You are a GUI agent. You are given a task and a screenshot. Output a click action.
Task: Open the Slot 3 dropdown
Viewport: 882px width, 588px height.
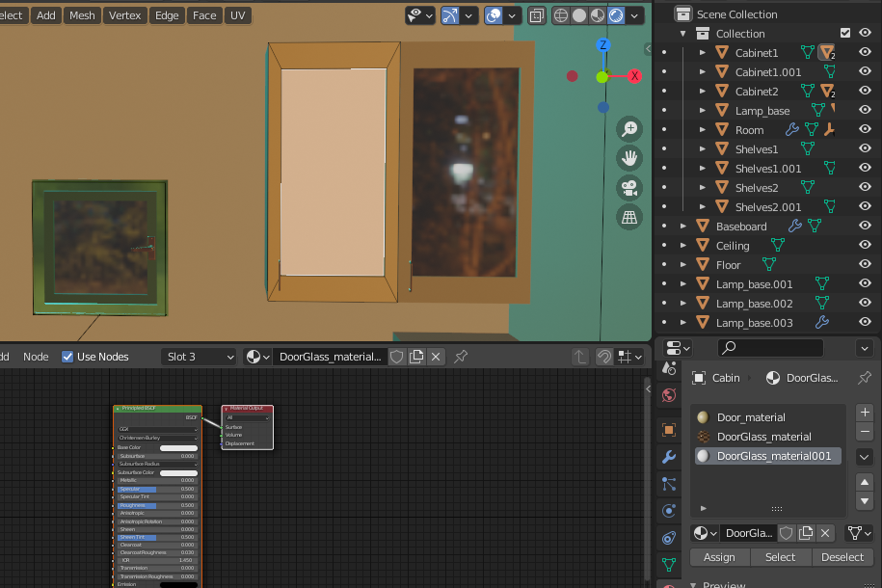tap(200, 357)
